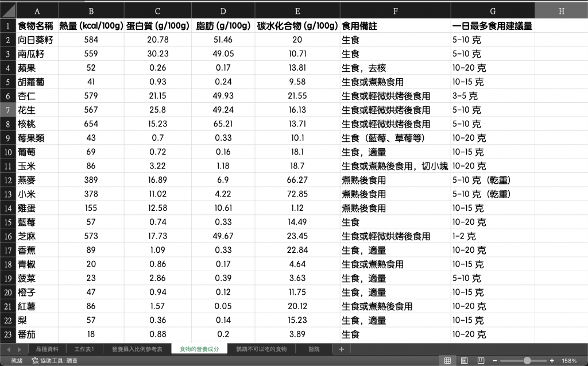Select cell 燕麥

(x=37, y=180)
